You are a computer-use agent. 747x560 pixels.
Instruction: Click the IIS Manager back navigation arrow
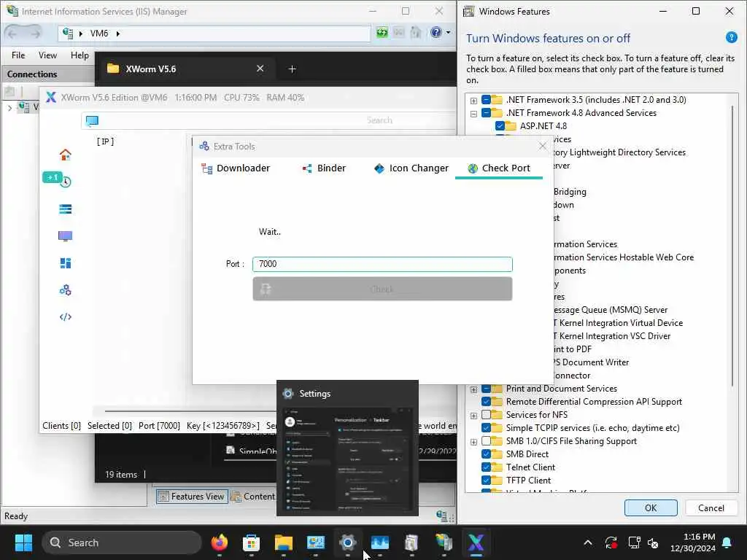[13, 33]
